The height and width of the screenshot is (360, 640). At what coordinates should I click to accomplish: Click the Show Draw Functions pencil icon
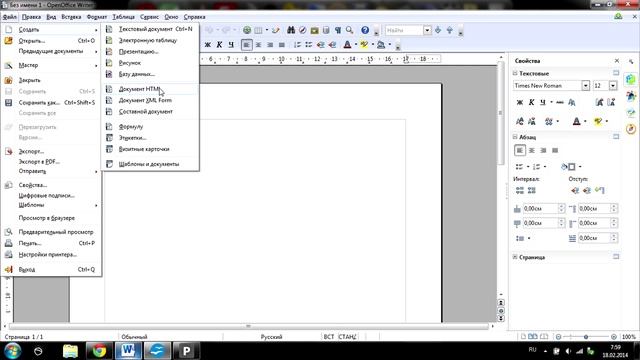pos(276,30)
